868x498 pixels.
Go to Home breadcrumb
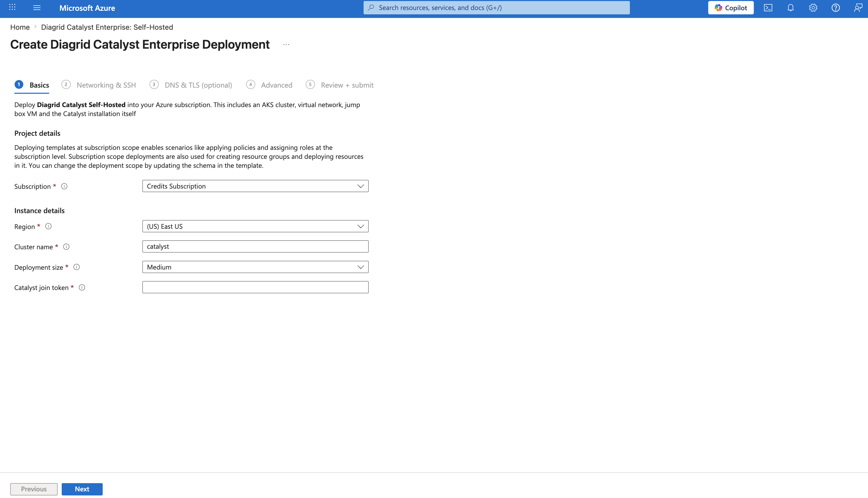pos(20,27)
